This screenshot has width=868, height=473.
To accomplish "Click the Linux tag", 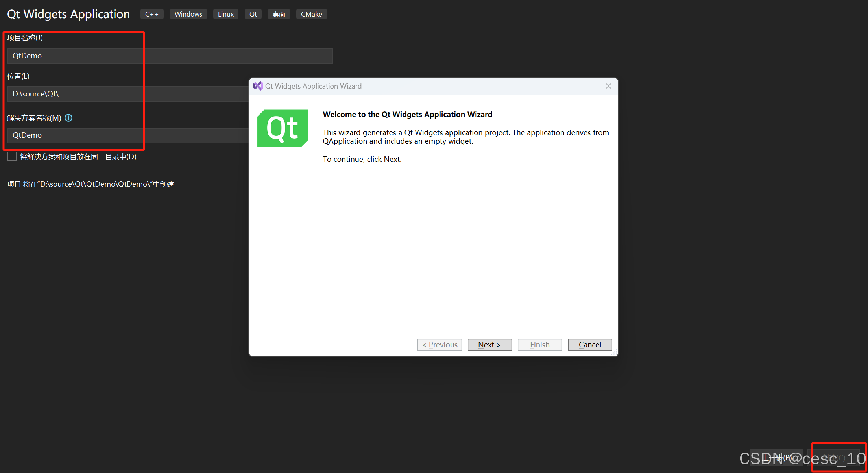I will pyautogui.click(x=225, y=14).
